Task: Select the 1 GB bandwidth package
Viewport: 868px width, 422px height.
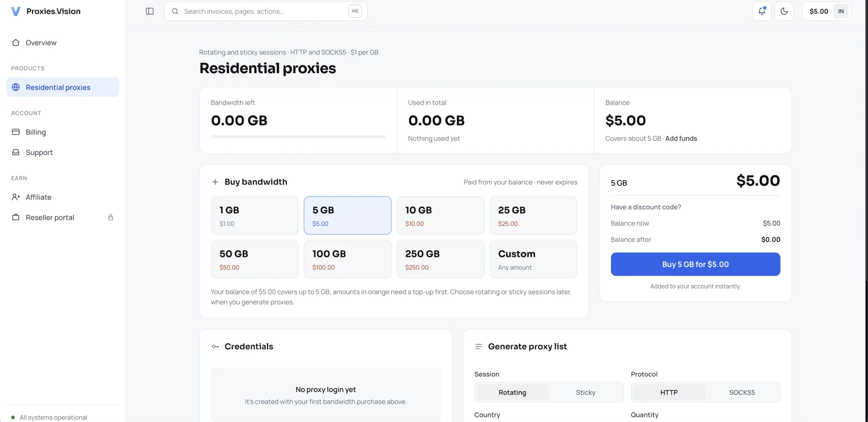Action: tap(255, 215)
